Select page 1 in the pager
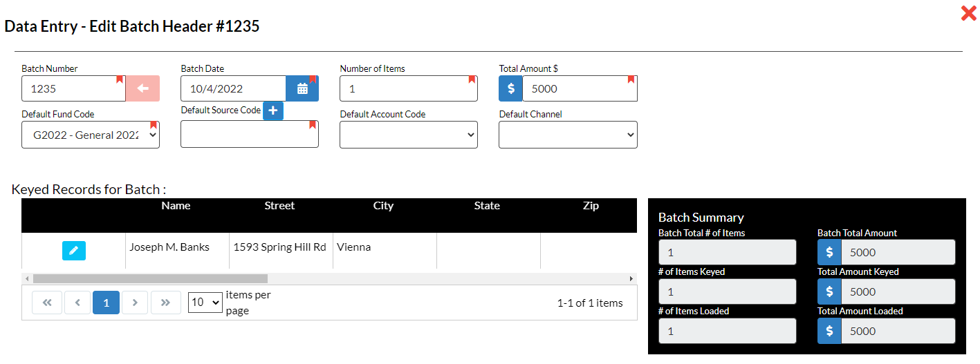This screenshot has height=364, width=980. (x=107, y=303)
